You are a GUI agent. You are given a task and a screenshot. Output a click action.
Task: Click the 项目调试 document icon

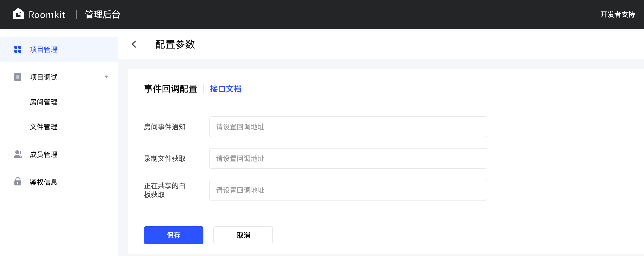click(x=18, y=77)
